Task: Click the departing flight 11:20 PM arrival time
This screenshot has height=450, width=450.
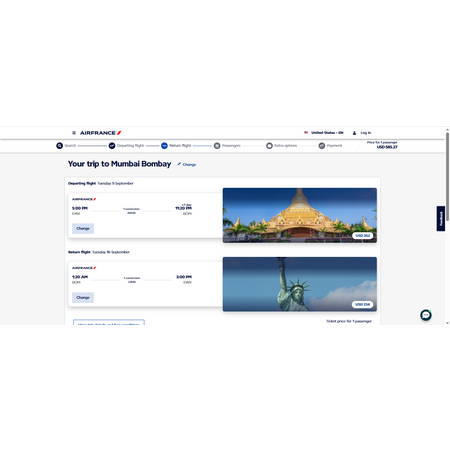Action: (183, 208)
